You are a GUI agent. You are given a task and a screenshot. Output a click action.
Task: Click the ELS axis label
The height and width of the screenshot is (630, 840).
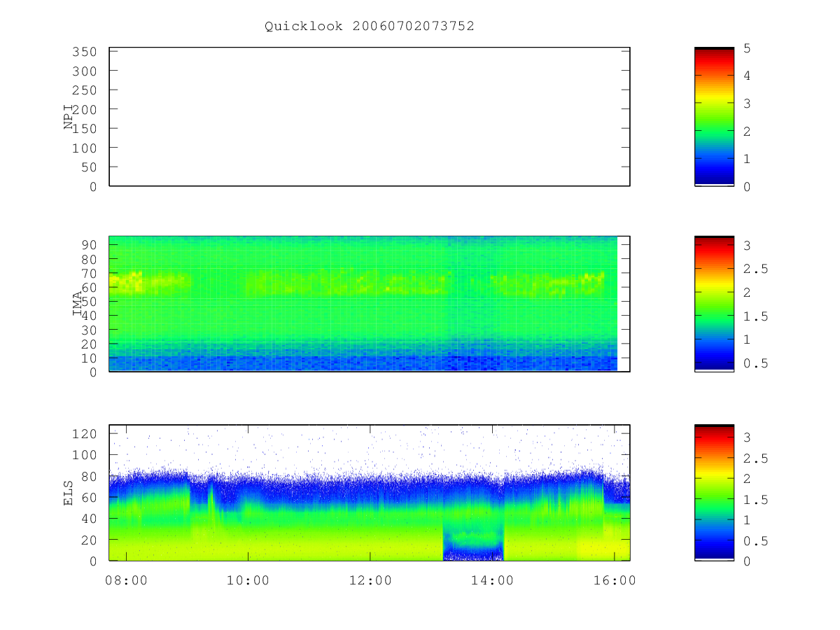[x=69, y=493]
